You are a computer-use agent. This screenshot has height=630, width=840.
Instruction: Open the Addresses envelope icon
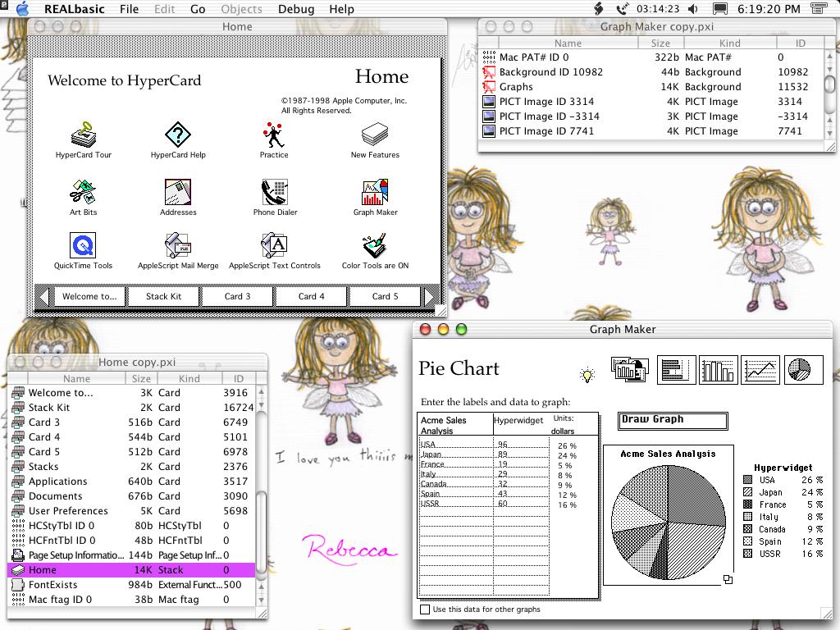point(178,192)
